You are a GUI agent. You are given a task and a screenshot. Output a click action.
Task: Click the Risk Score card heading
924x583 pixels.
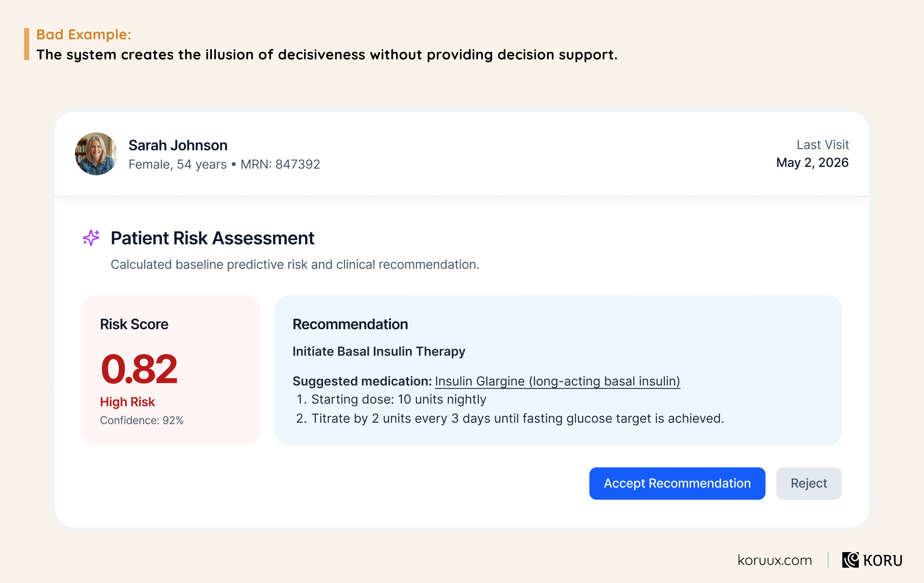[134, 324]
